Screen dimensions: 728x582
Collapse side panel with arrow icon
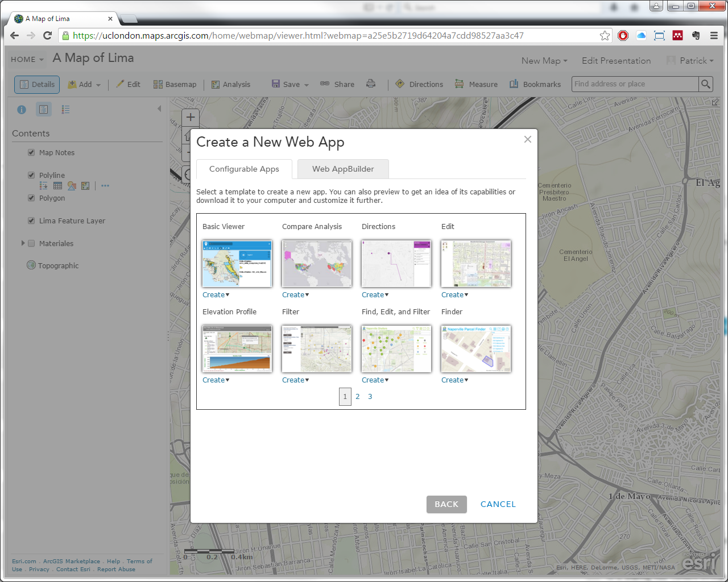[x=159, y=109]
